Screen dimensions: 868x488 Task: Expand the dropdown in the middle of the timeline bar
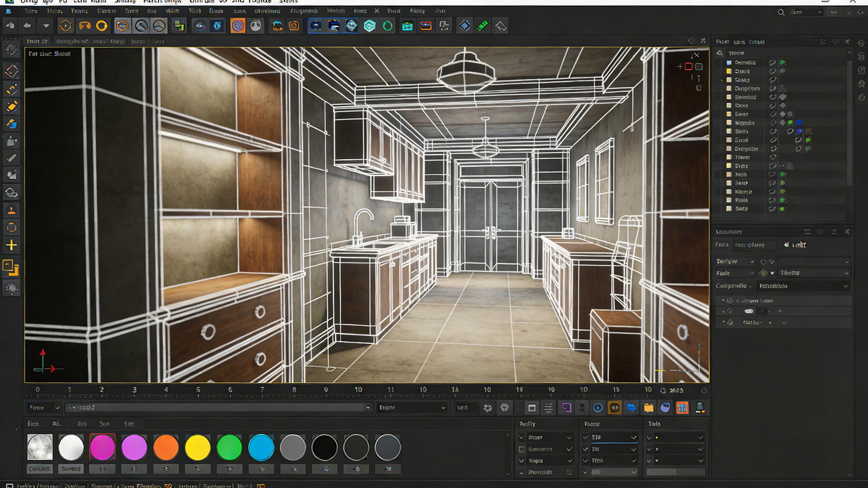pyautogui.click(x=412, y=408)
